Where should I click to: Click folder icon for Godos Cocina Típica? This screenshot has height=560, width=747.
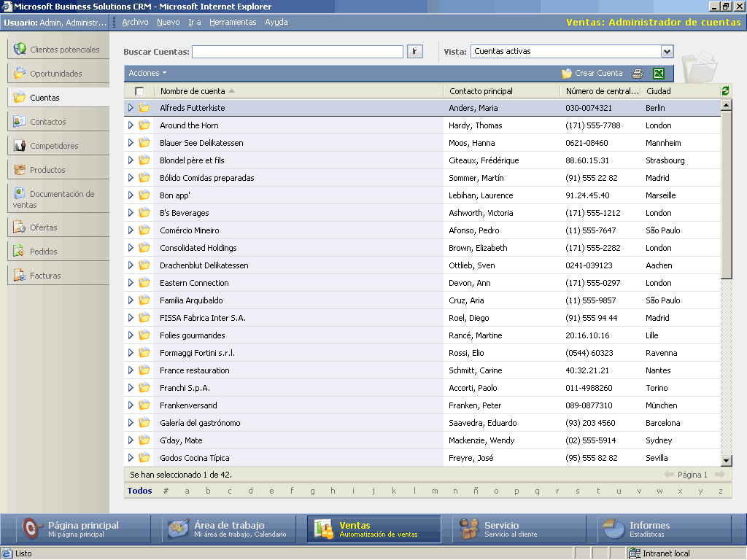[144, 458]
